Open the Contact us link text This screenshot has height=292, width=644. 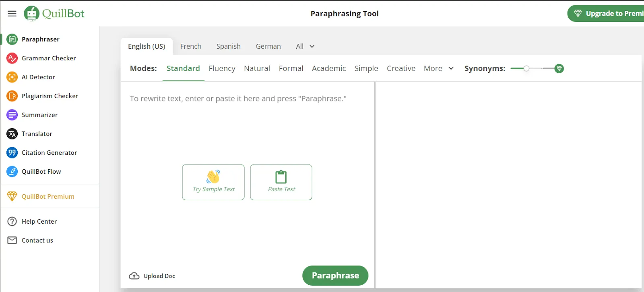pyautogui.click(x=37, y=241)
